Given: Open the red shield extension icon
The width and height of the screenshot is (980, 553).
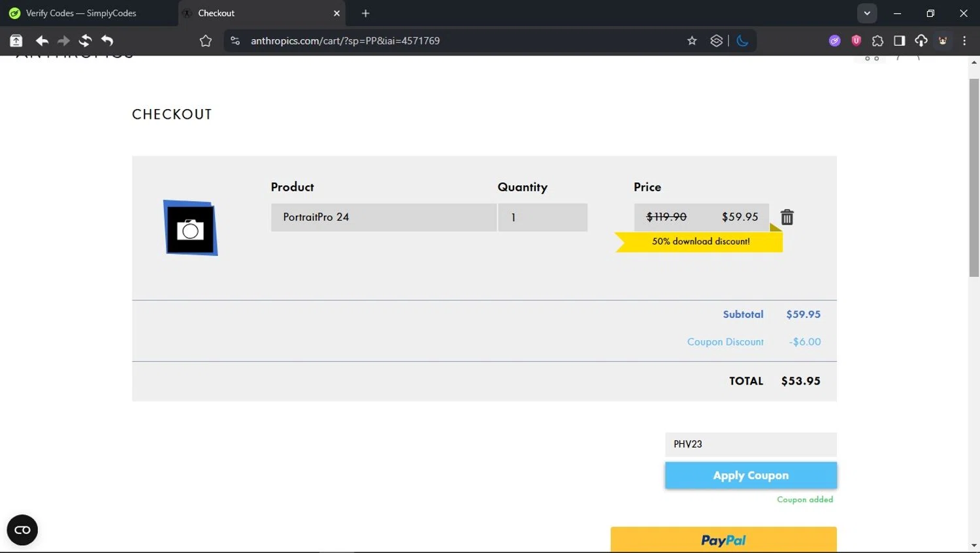Looking at the screenshot, I should 856,40.
